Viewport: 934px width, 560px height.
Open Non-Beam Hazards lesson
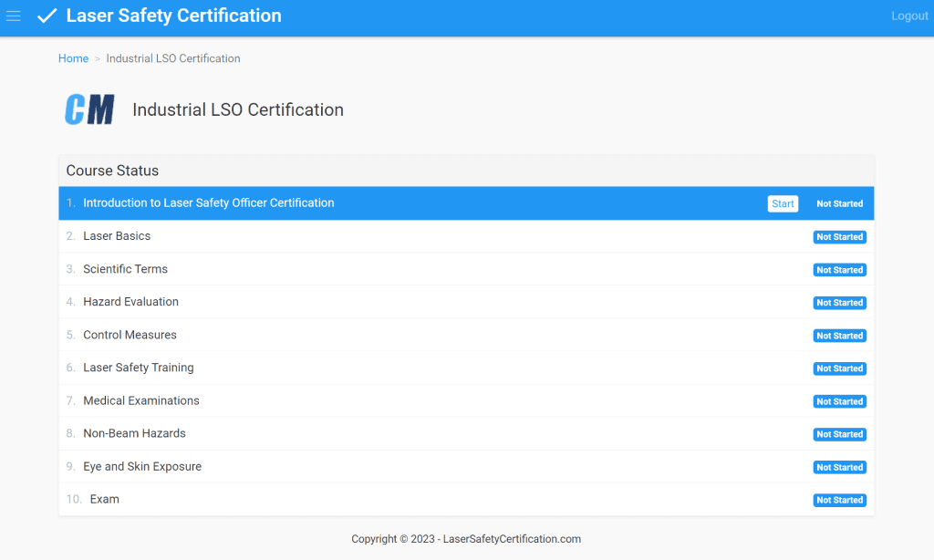[135, 434]
